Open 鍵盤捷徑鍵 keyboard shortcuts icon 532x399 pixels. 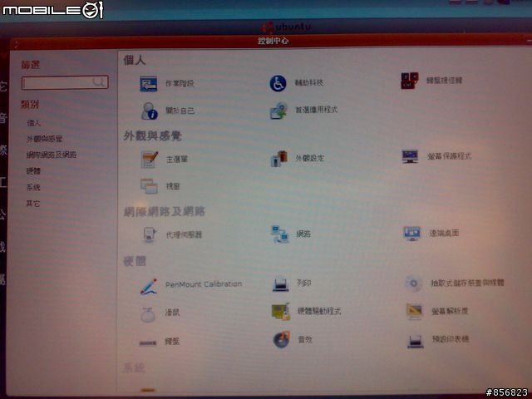pyautogui.click(x=409, y=81)
